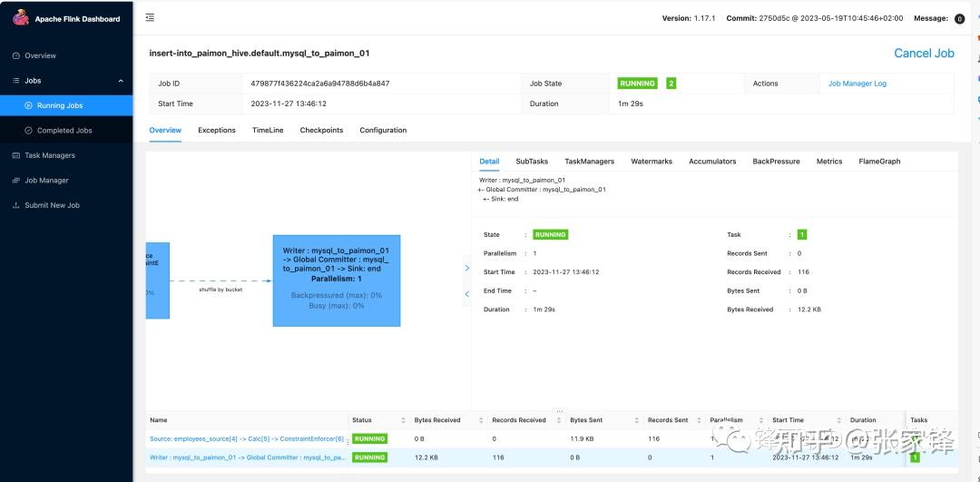This screenshot has width=980, height=482.
Task: Click RUNNING badge in Writer row
Action: [x=369, y=457]
